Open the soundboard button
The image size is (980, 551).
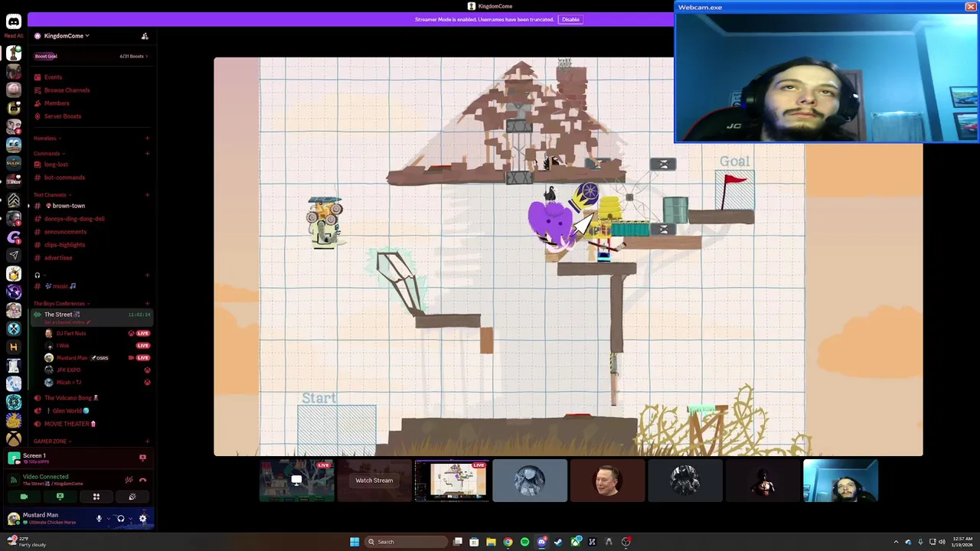coord(132,497)
